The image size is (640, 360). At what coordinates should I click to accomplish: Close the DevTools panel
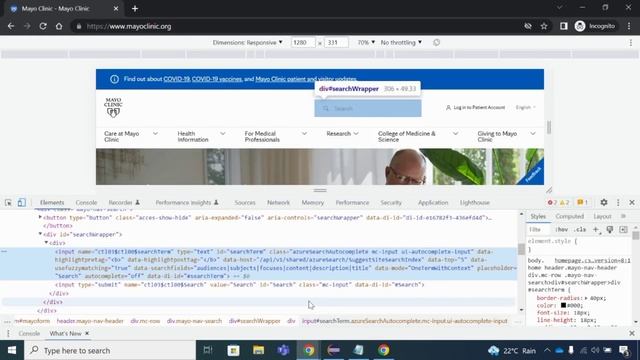pyautogui.click(x=632, y=202)
